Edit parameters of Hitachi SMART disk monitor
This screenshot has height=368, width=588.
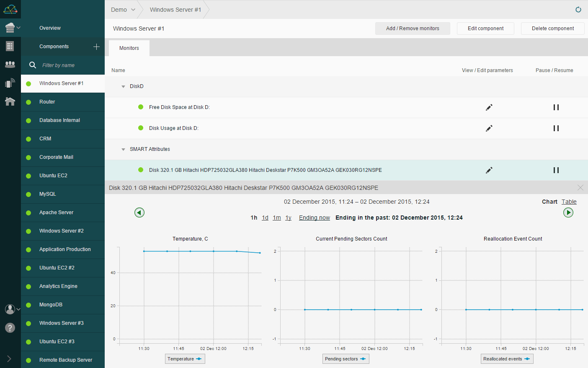(489, 170)
